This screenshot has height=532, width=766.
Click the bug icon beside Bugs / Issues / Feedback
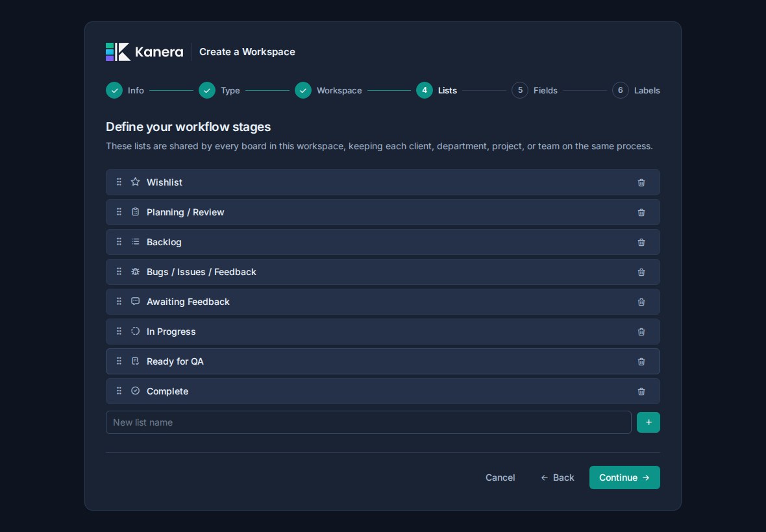(135, 271)
